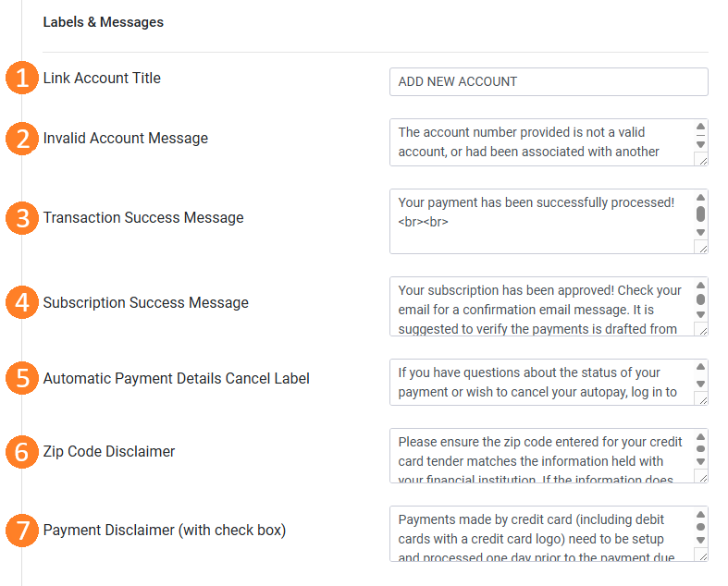The width and height of the screenshot is (728, 586).
Task: Click the Automatic Payment Details Cancel Label textarea
Action: click(541, 383)
